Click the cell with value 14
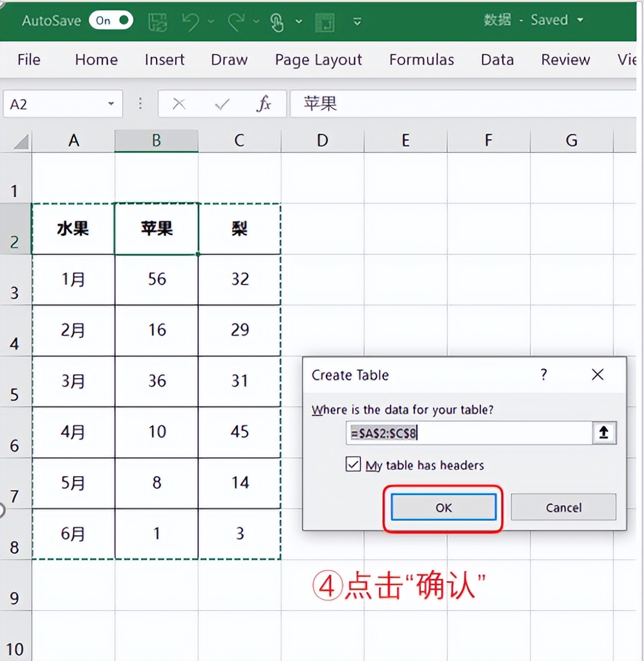The height and width of the screenshot is (661, 644). [239, 483]
